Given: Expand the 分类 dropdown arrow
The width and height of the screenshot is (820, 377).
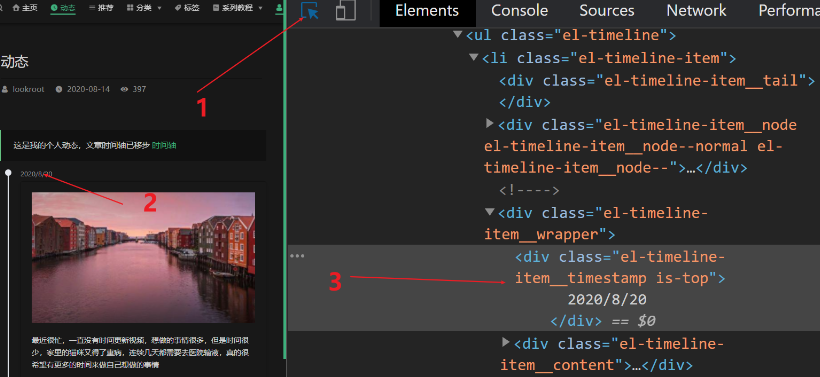Looking at the screenshot, I should click(x=159, y=8).
